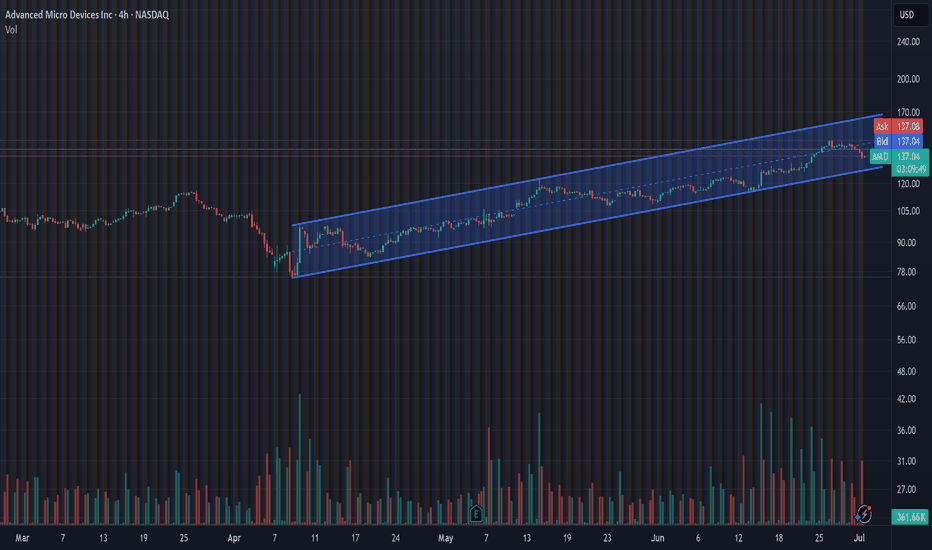Click the 12 date label on time axis
Viewport: 932px width, 550px height.
[x=738, y=538]
